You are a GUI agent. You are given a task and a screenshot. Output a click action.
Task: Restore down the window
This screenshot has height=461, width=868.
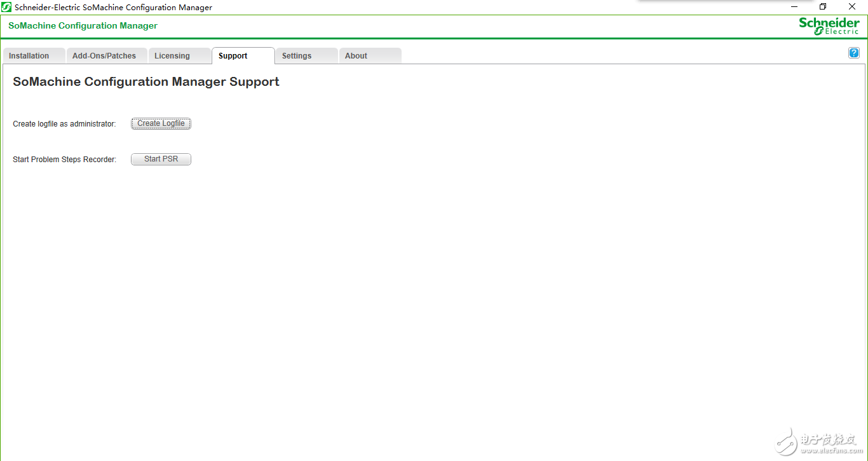pyautogui.click(x=823, y=6)
